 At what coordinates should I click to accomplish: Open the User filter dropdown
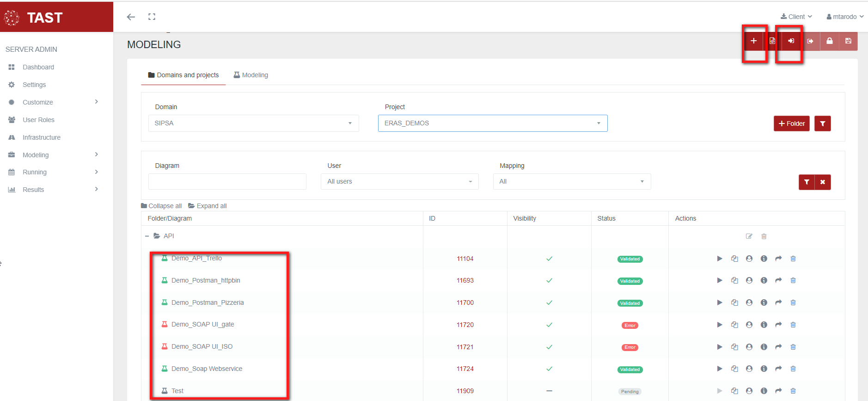(399, 182)
